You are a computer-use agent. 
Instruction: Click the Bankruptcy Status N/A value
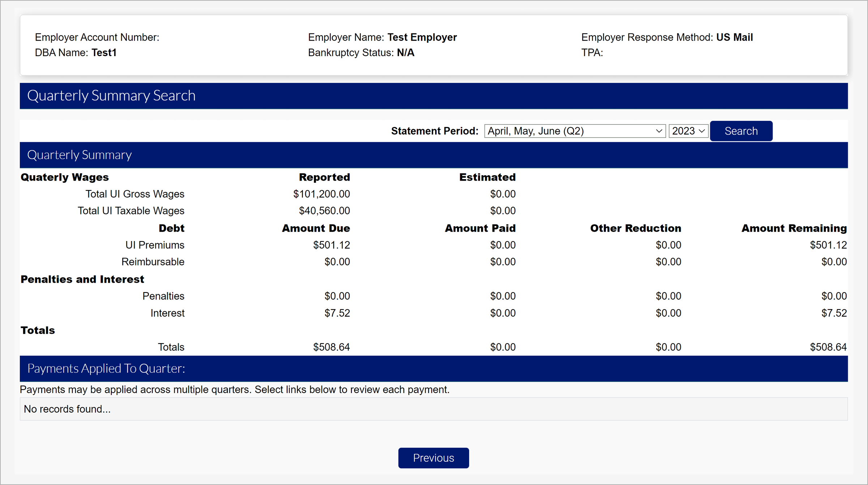tap(405, 53)
